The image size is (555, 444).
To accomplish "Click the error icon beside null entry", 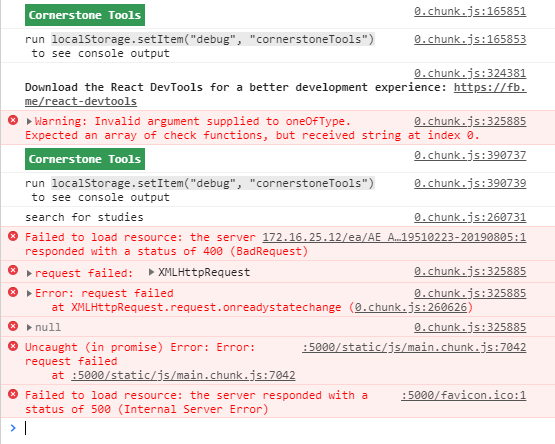I will click(13, 326).
